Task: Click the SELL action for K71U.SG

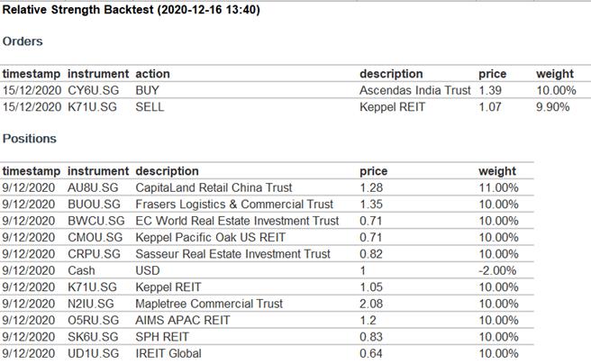Action: [x=150, y=106]
